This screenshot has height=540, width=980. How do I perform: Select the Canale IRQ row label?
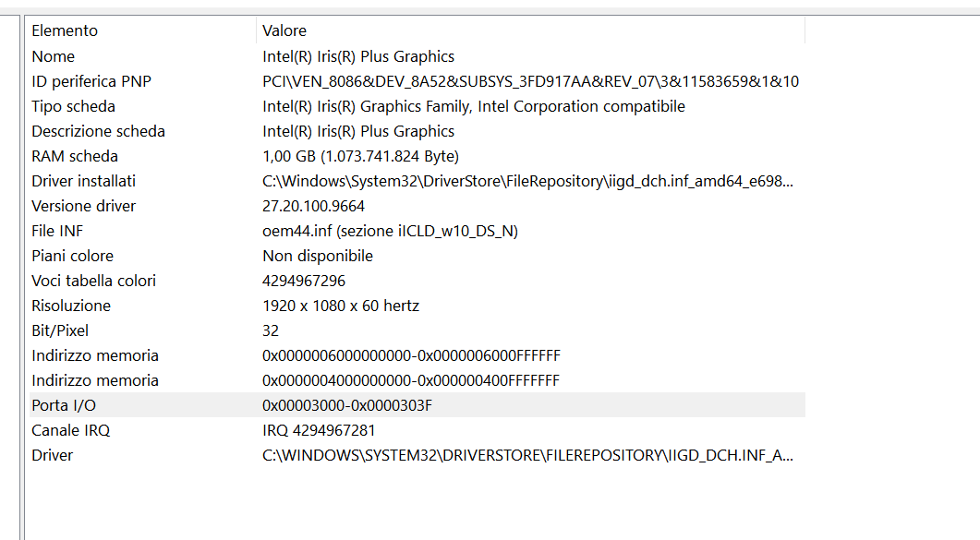click(x=70, y=431)
